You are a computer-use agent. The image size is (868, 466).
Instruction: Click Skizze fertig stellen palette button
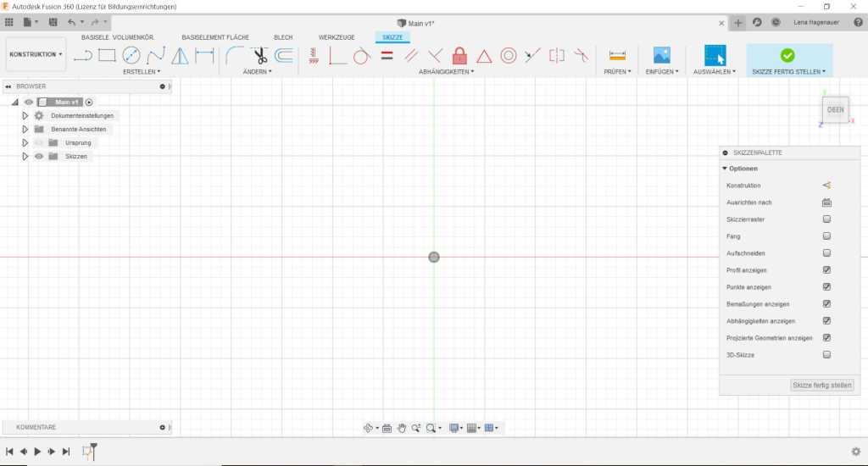pos(822,386)
